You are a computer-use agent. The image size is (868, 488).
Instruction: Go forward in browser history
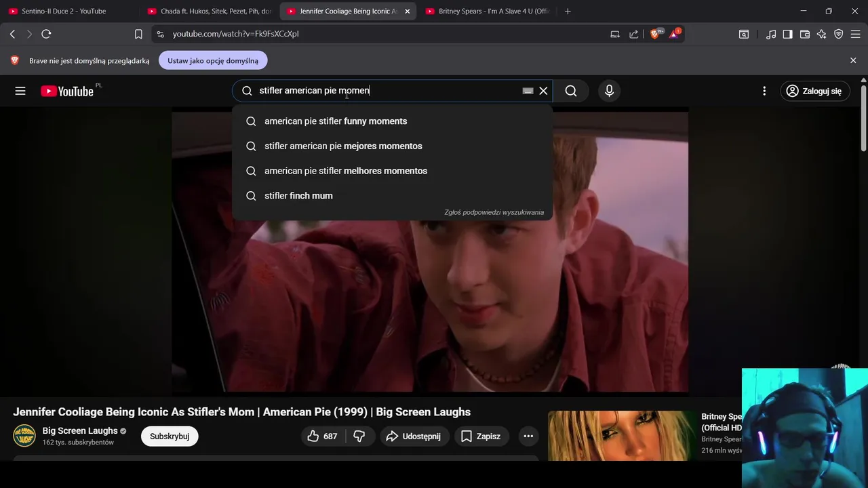pos(28,34)
